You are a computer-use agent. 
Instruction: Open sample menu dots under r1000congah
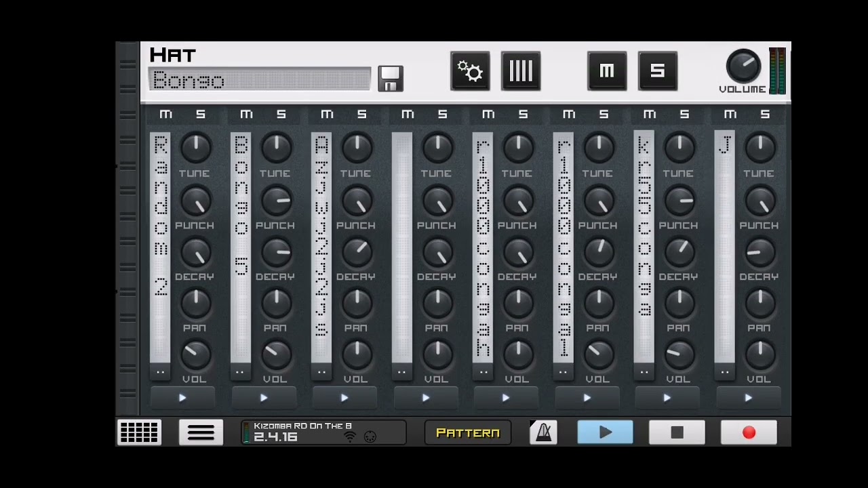(x=483, y=371)
